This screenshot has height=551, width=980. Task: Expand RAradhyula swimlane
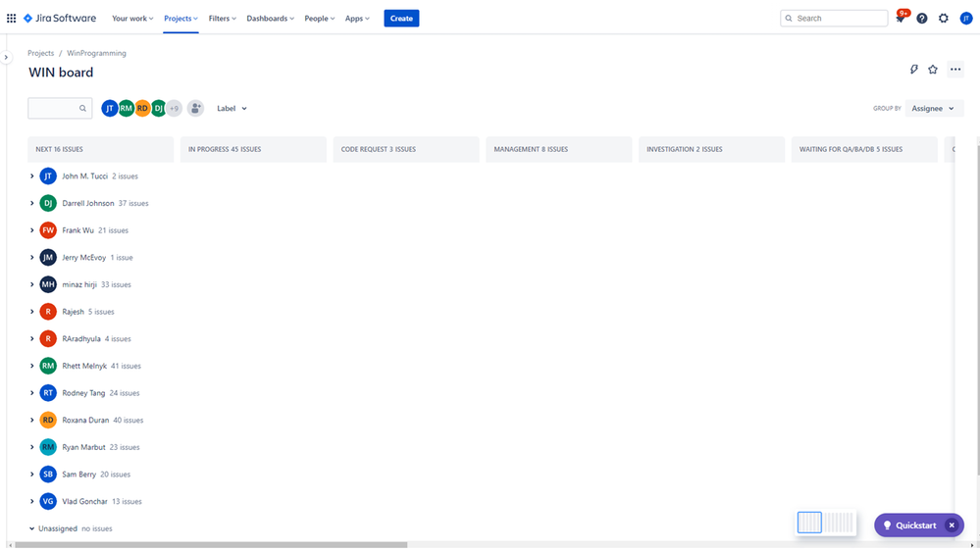[31, 338]
